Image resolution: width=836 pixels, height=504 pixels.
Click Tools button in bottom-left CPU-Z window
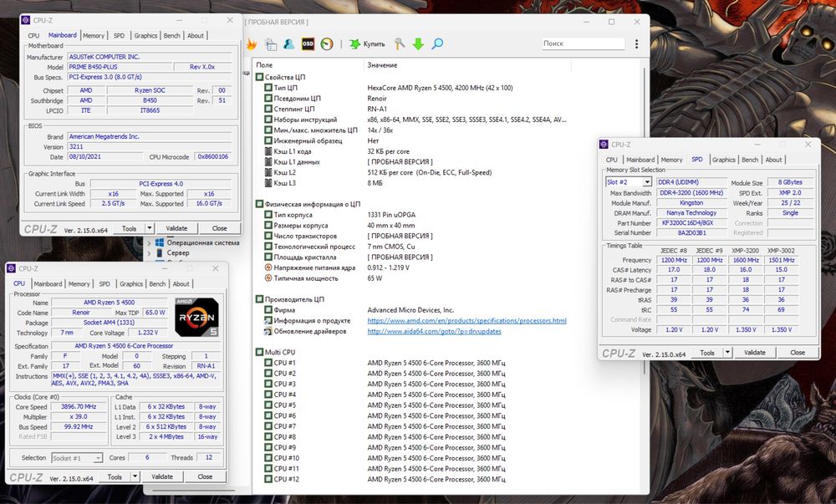coord(115,476)
